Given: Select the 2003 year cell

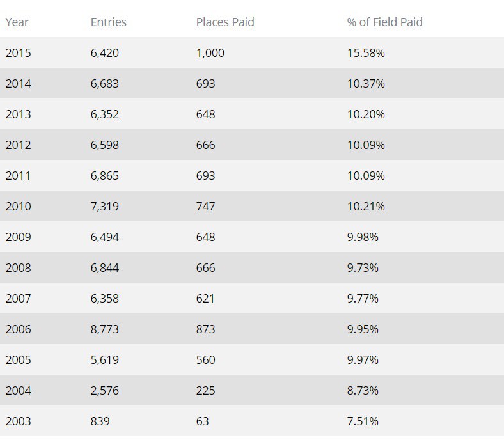Looking at the screenshot, I should (x=18, y=421).
